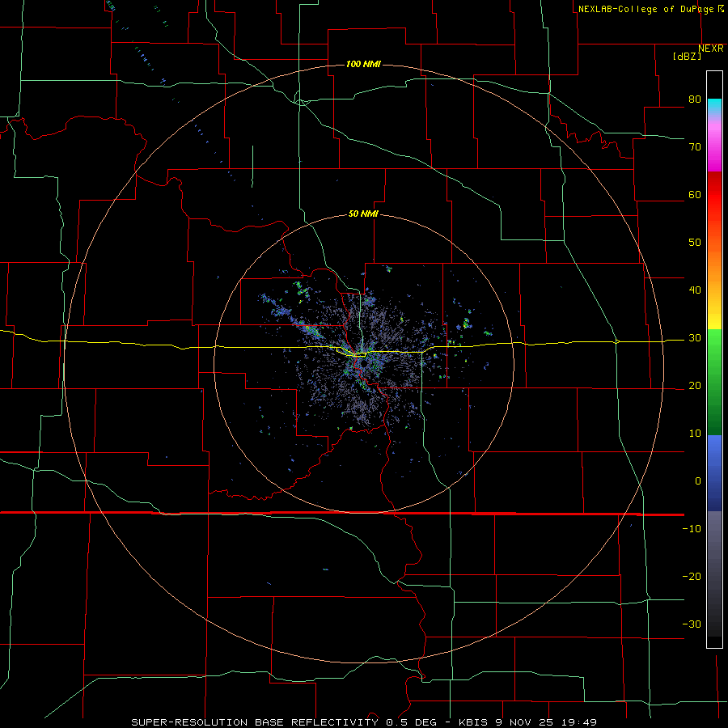Click the 100 NMI range ring label
Image resolution: width=728 pixels, height=728 pixels.
363,64
